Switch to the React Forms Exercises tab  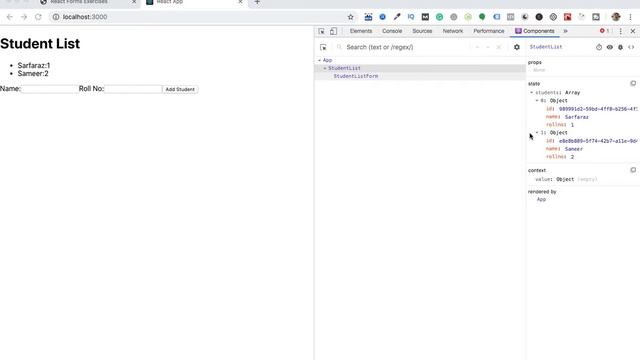pos(87,2)
